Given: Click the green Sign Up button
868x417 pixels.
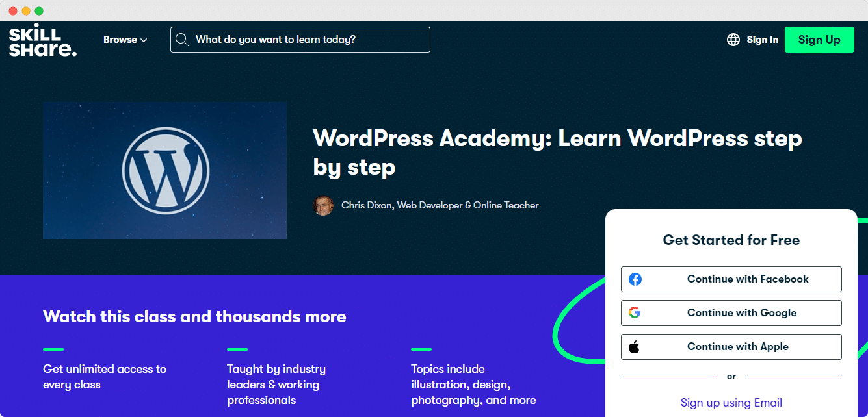Looking at the screenshot, I should point(819,40).
